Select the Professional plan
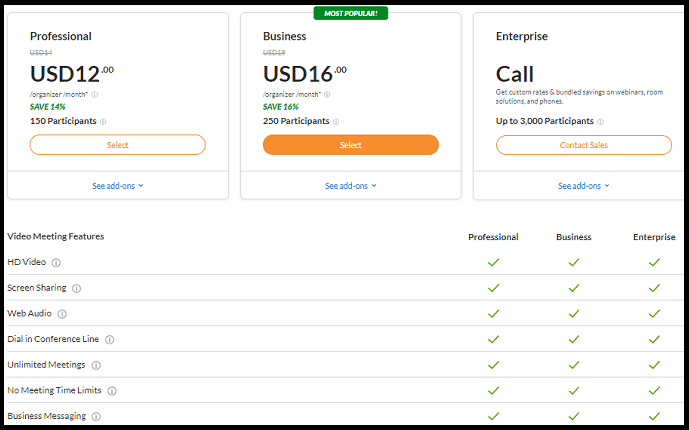This screenshot has width=689, height=430. pos(118,145)
